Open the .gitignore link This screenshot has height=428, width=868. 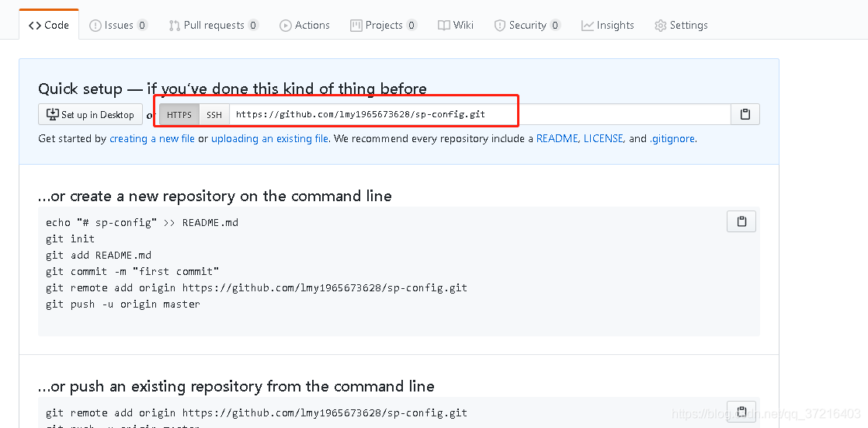point(672,138)
